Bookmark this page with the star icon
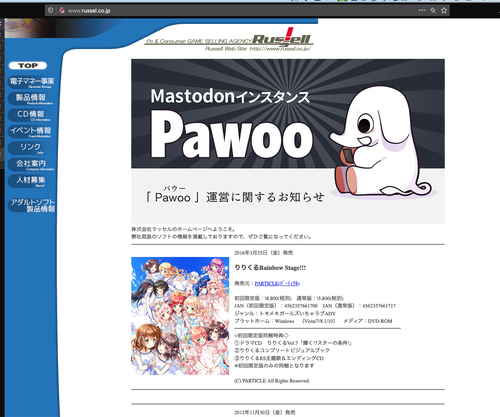Image resolution: width=500 pixels, height=417 pixels. [444, 10]
